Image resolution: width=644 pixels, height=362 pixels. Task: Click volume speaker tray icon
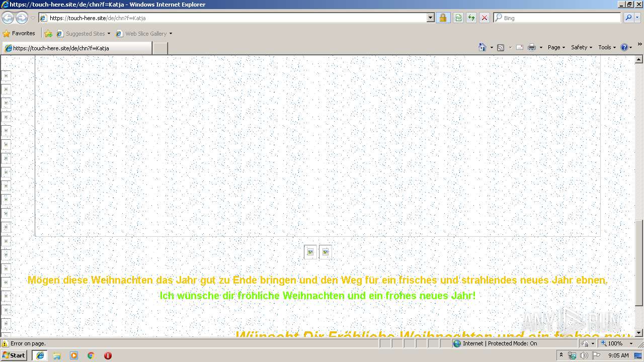pos(584,355)
